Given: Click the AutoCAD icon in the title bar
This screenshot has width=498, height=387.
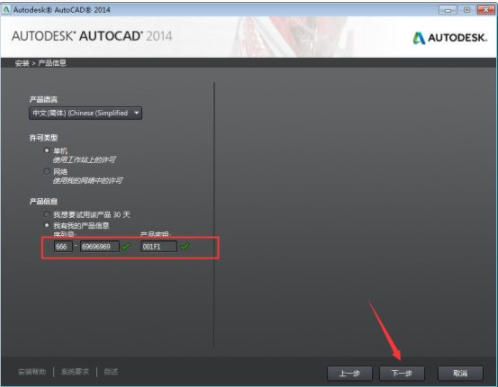Looking at the screenshot, I should tap(6, 10).
